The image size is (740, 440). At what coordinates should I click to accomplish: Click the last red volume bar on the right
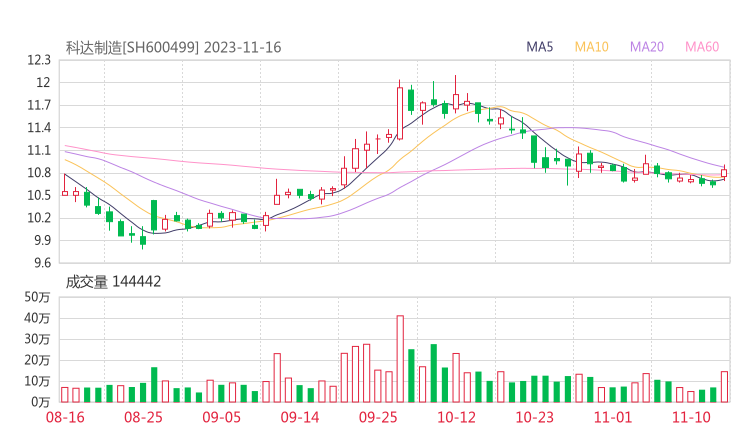724,387
